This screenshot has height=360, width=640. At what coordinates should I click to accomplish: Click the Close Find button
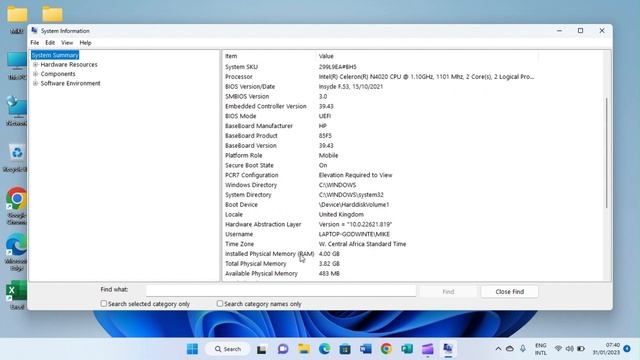(510, 291)
